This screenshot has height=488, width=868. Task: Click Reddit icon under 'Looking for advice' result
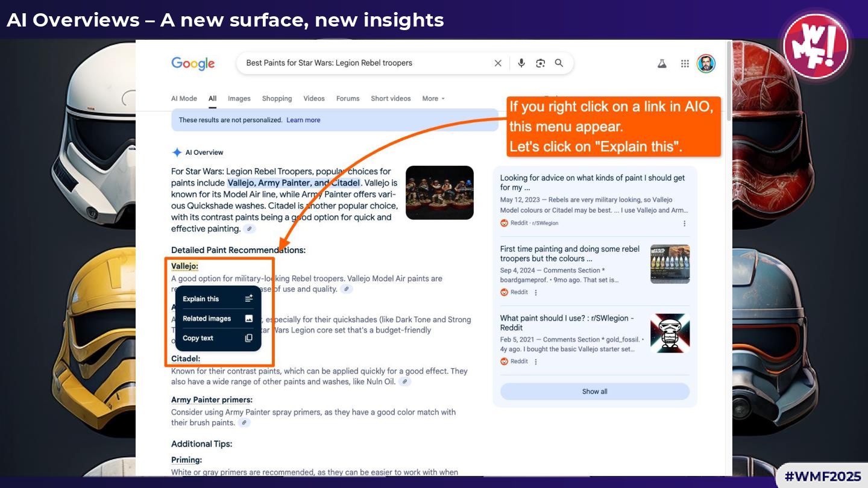505,223
